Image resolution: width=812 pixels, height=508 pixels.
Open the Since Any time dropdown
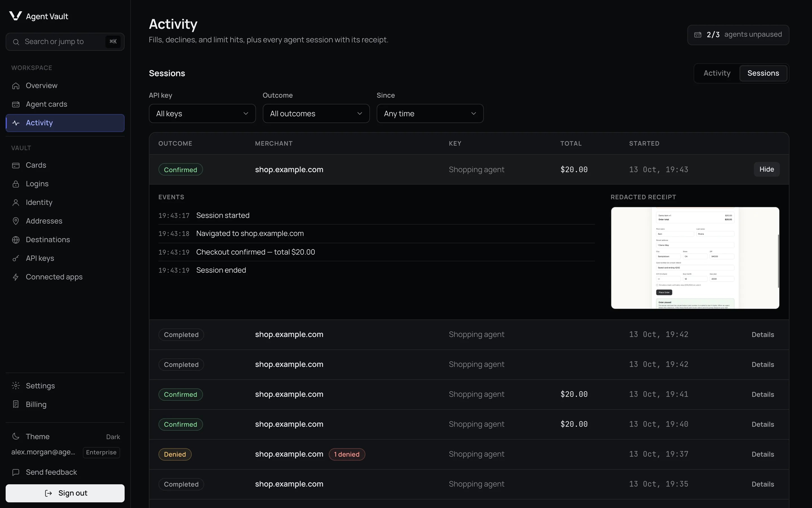(x=430, y=113)
